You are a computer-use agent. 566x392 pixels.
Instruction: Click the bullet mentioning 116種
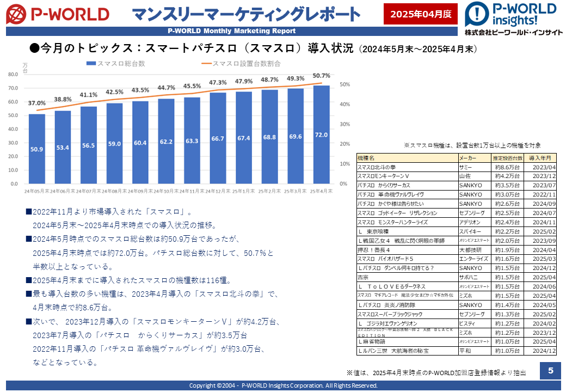coord(129,280)
